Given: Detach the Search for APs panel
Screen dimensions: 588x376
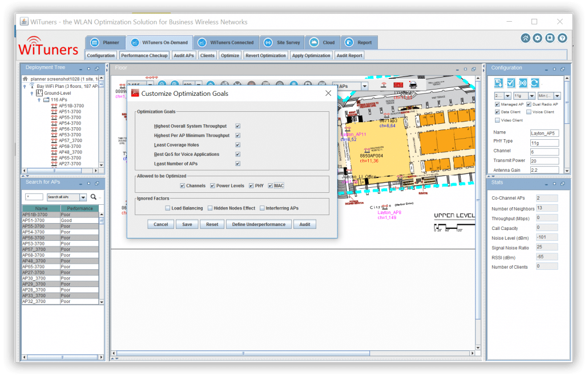Looking at the screenshot, I should pos(97,184).
